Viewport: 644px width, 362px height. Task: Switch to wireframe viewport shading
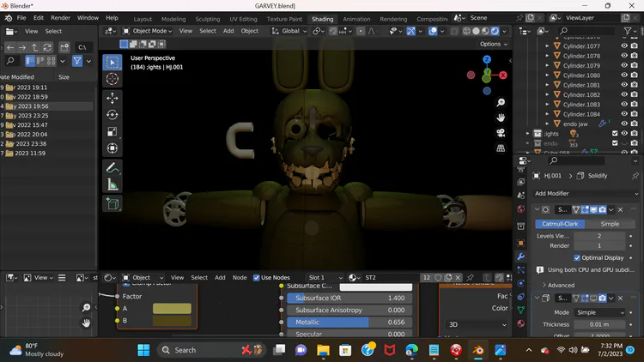click(466, 31)
